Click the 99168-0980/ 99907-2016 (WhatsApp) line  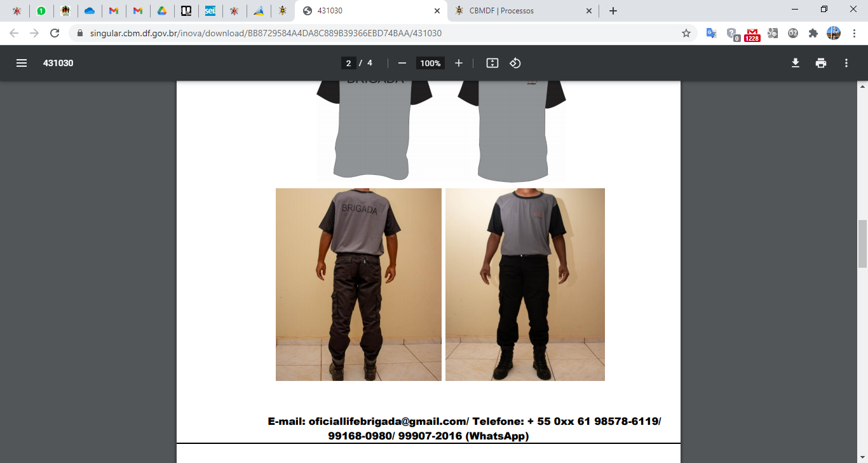coord(428,436)
